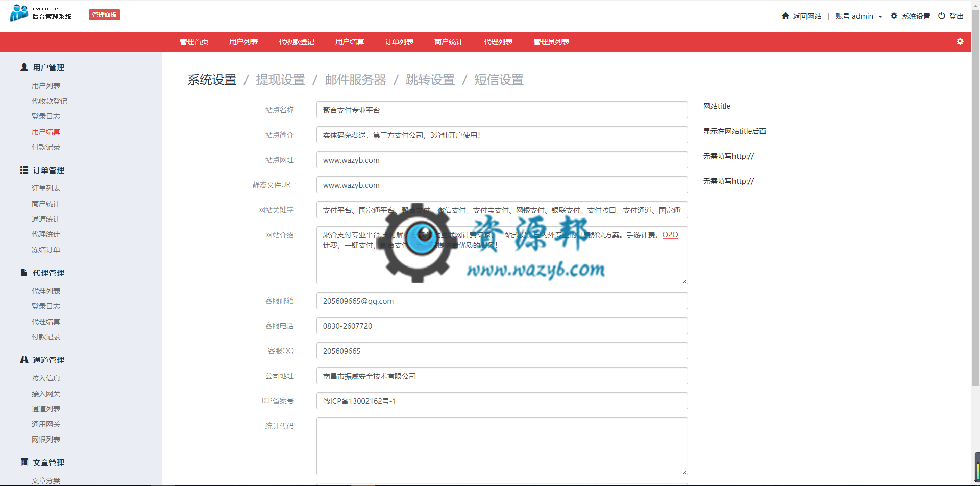The width and height of the screenshot is (980, 486).
Task: Click the font icon beside 通道管理
Action: (24, 360)
